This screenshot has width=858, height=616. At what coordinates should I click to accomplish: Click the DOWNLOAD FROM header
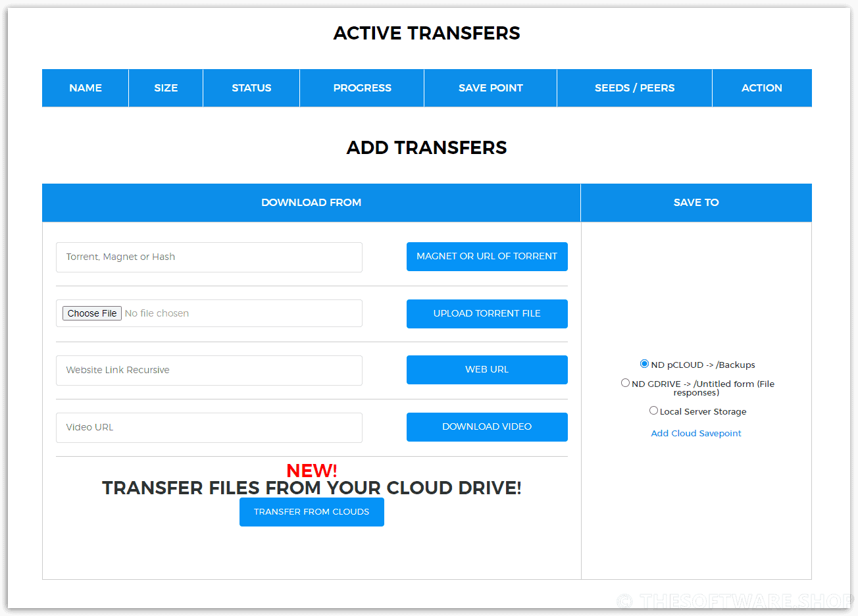311,203
